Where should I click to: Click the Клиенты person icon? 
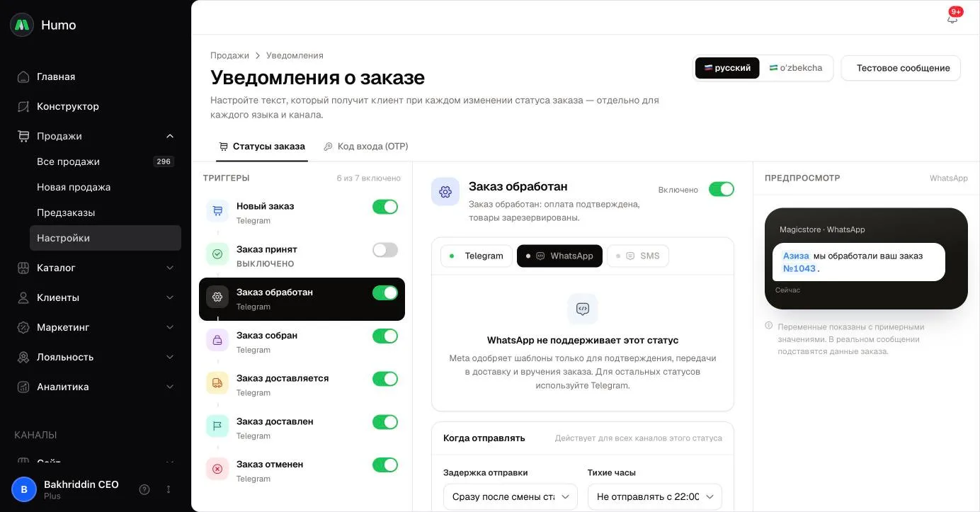click(x=23, y=297)
